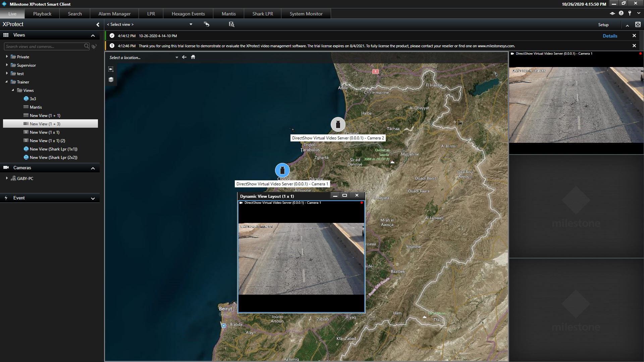Minimize the Dynamic View Layout window
This screenshot has height=362, width=644.
pyautogui.click(x=335, y=195)
